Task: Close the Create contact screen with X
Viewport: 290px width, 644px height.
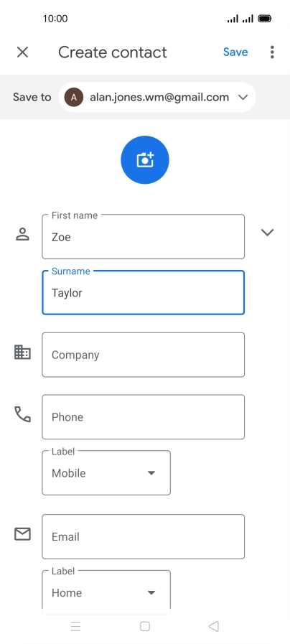Action: pyautogui.click(x=22, y=52)
